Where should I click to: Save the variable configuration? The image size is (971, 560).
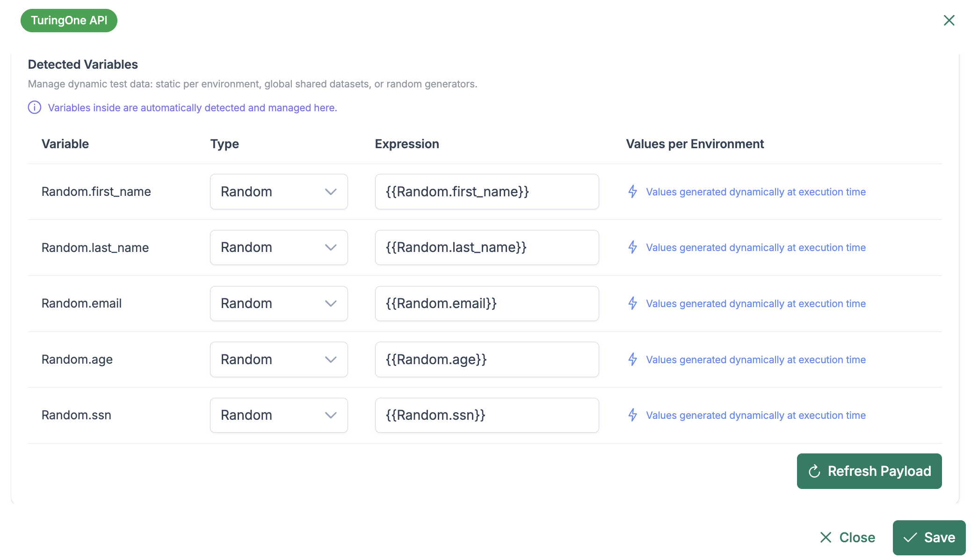(929, 538)
